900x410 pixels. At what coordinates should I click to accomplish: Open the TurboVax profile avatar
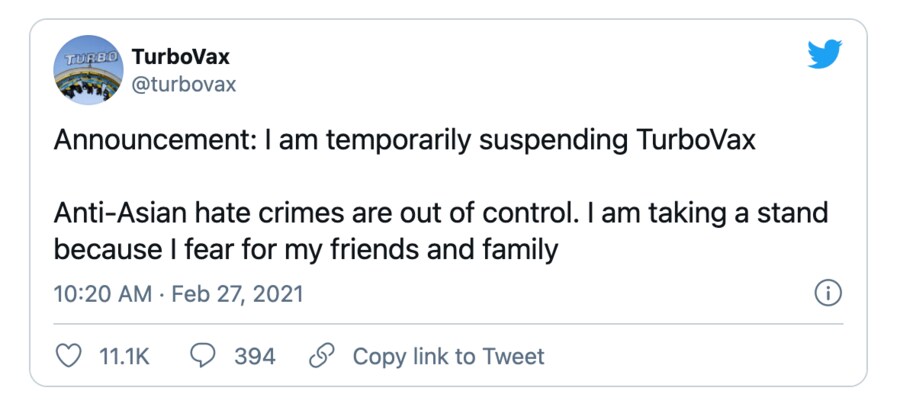click(x=87, y=72)
